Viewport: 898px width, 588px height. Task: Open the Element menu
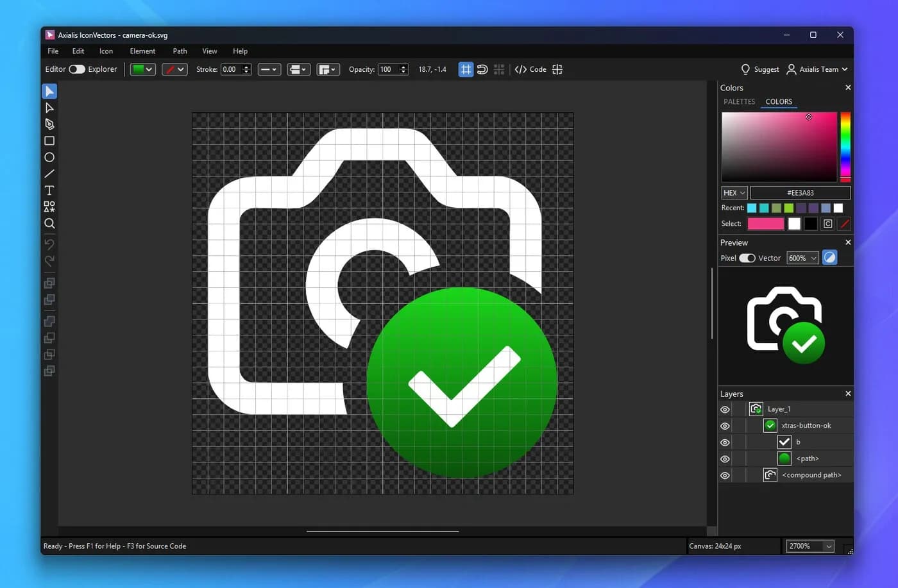pyautogui.click(x=142, y=51)
